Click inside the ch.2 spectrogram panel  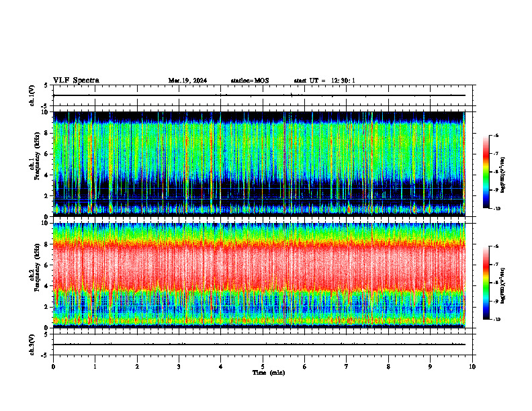259,275
